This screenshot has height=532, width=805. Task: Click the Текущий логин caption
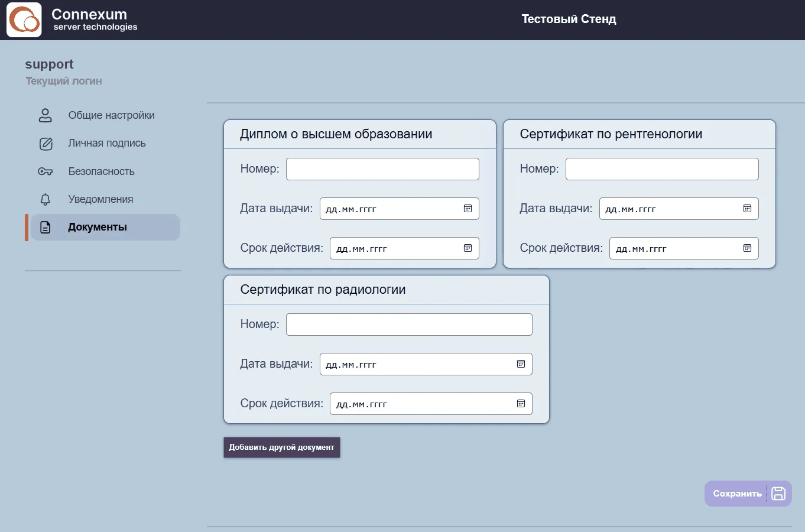(64, 81)
